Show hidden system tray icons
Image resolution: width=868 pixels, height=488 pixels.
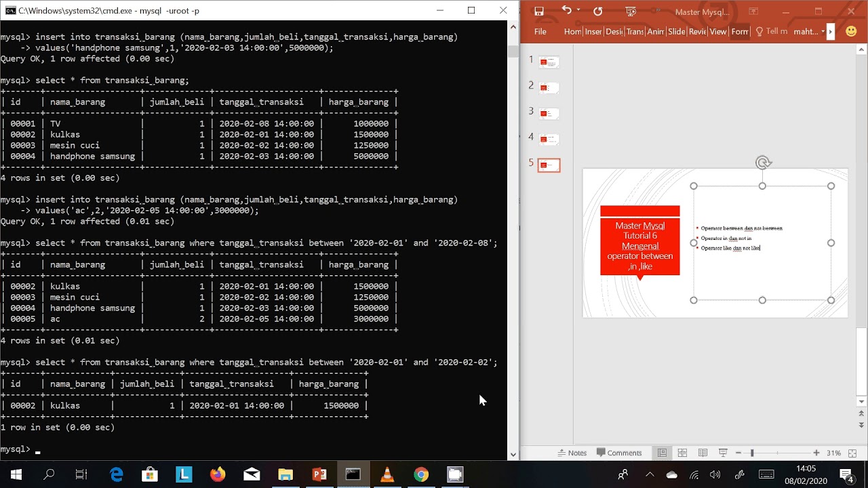[x=650, y=474]
